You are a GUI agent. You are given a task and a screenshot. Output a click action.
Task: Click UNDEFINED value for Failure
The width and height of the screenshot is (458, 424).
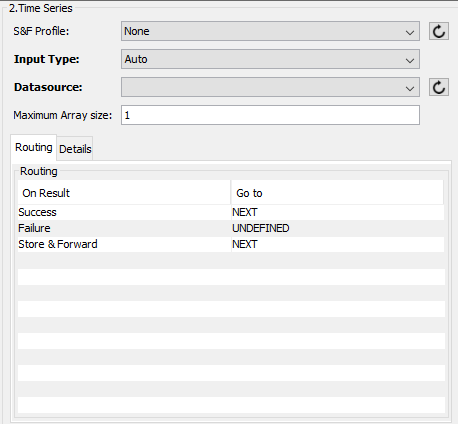[x=261, y=228]
